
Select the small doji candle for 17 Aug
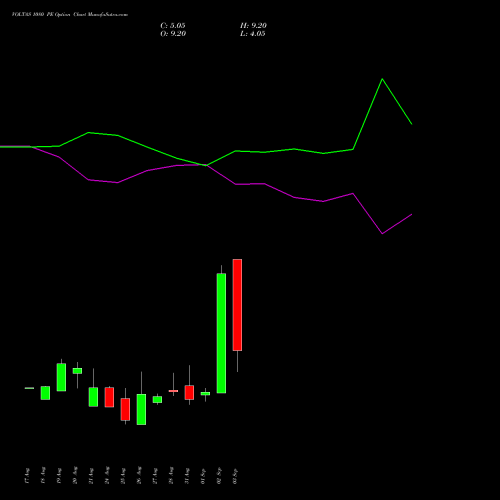click(x=29, y=388)
